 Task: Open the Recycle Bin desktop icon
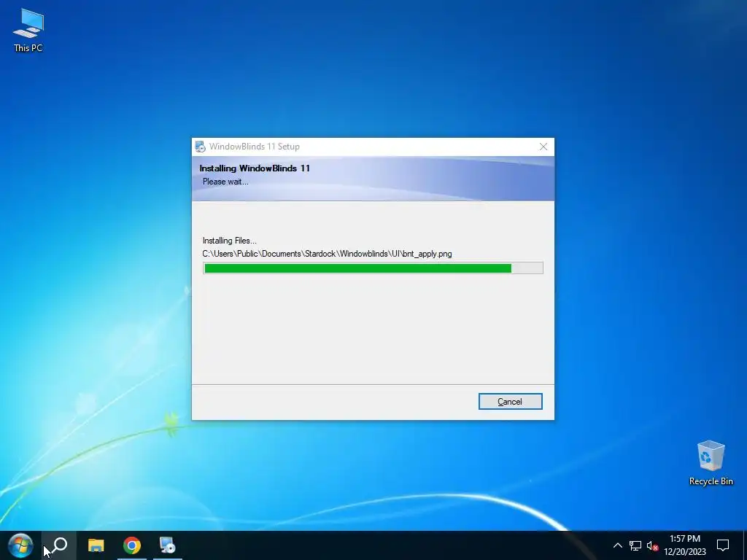(711, 462)
